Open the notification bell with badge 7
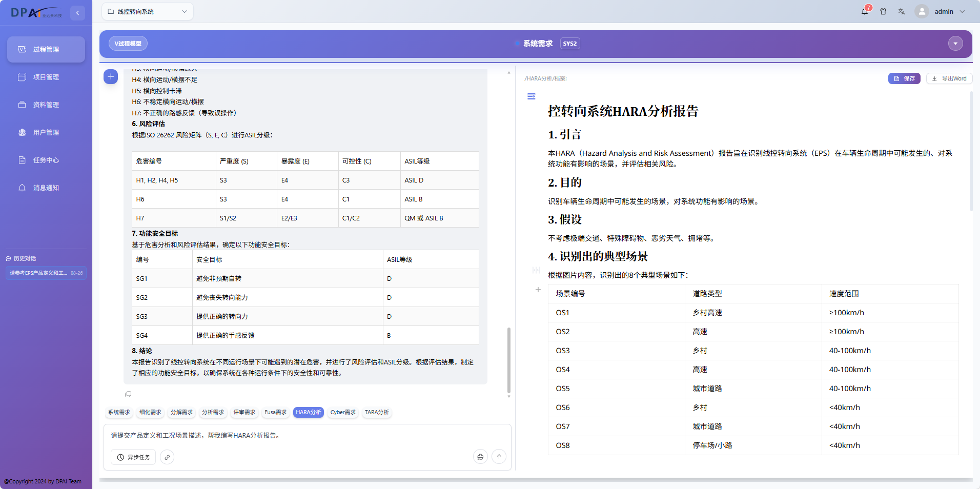Screen dimensions: 980x489 865,11
